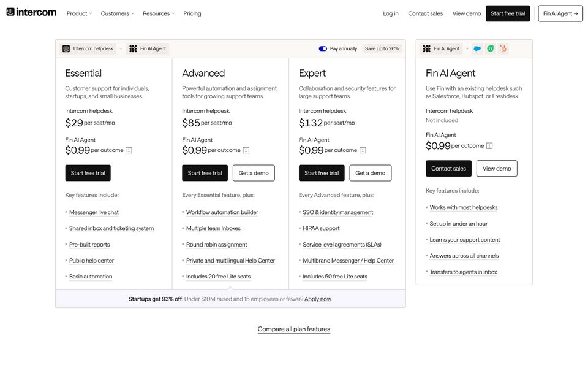
Task: Click the Intercom logo
Action: (31, 12)
